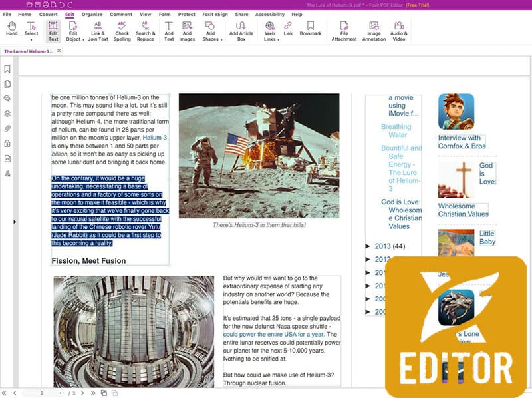
Task: Undo icon in title bar
Action: tap(62, 5)
